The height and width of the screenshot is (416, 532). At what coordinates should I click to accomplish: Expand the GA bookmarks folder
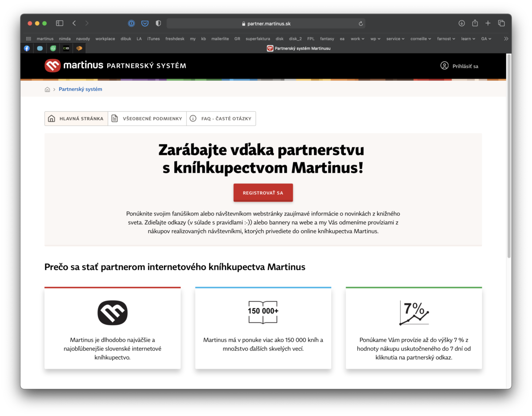click(x=486, y=39)
